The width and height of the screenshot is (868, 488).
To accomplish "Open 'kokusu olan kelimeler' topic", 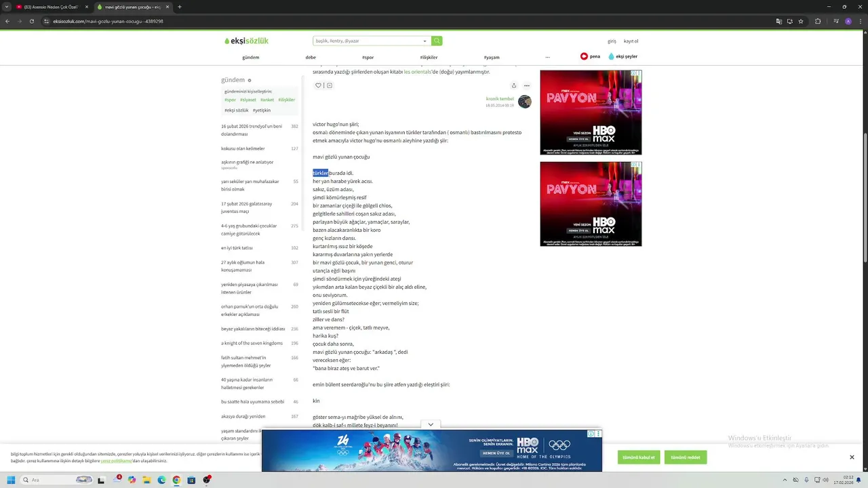I will 243,148.
